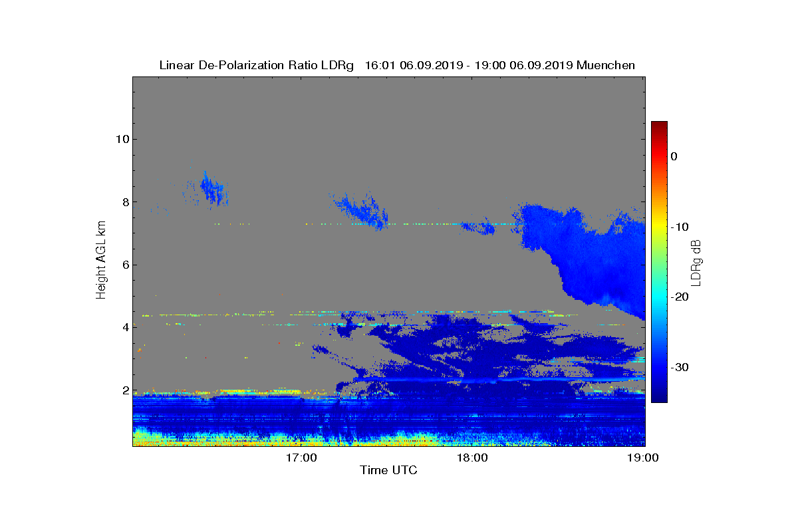
Task: Click the 'LDRg dB' colorbar title
Action: point(696,262)
